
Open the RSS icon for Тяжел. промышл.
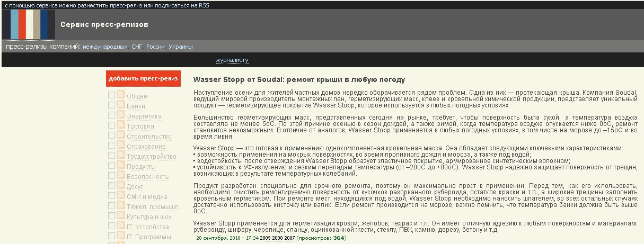point(121,206)
